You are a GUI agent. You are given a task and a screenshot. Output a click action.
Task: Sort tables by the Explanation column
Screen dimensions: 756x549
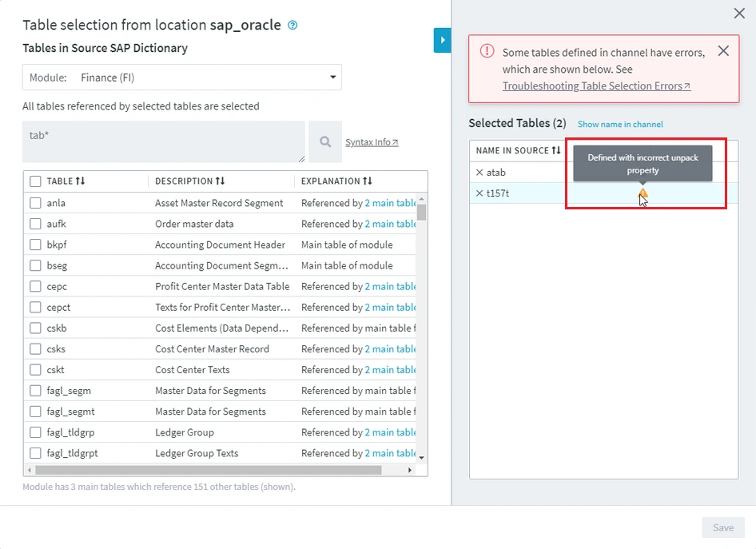[x=368, y=181]
